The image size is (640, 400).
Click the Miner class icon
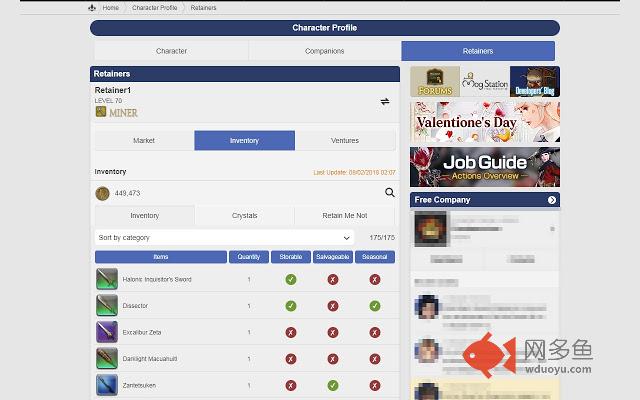pos(101,111)
